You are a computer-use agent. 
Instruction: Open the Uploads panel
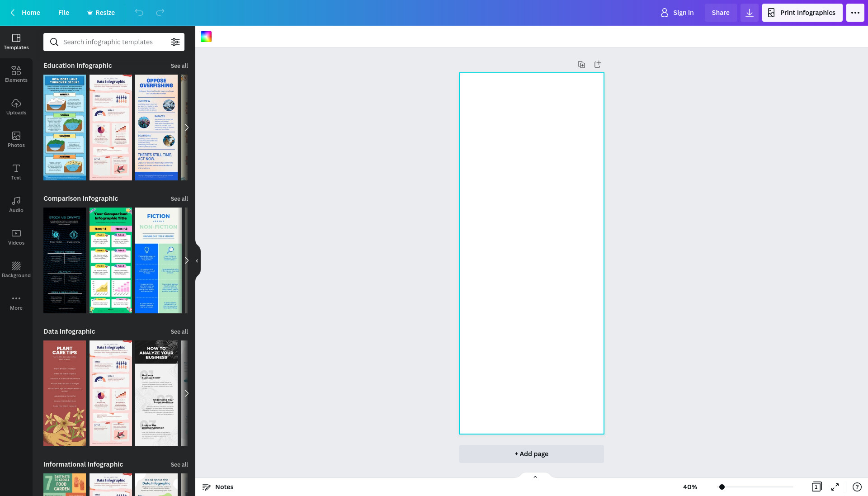(x=16, y=107)
